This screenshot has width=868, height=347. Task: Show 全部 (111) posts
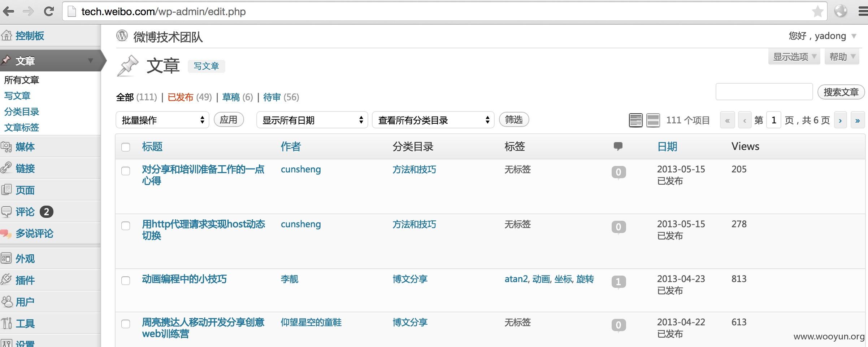pyautogui.click(x=136, y=97)
